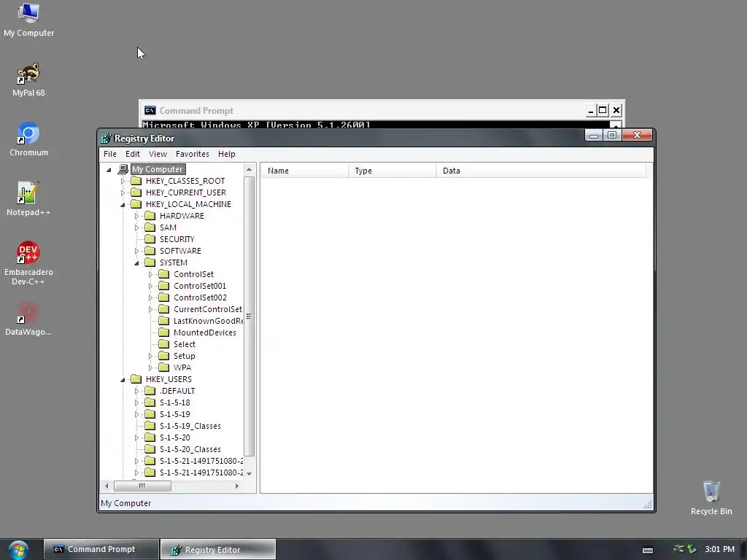Open the Help menu
The height and width of the screenshot is (560, 747).
pos(227,154)
